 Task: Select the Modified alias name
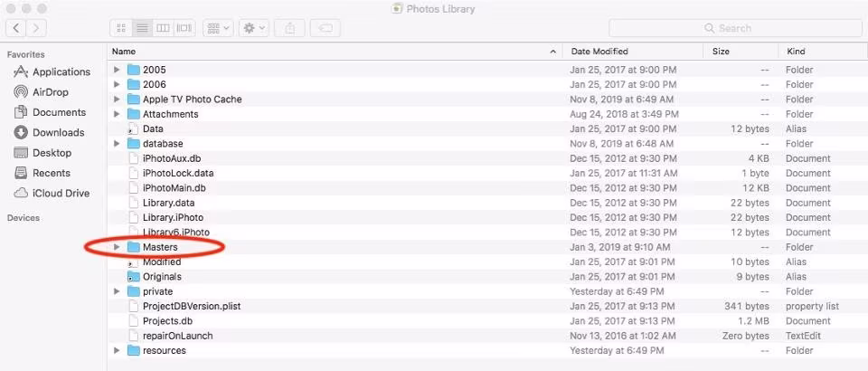(162, 262)
